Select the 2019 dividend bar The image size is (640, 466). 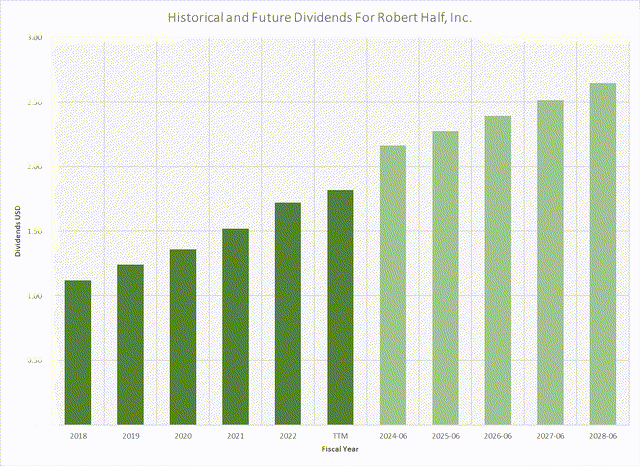[x=130, y=345]
